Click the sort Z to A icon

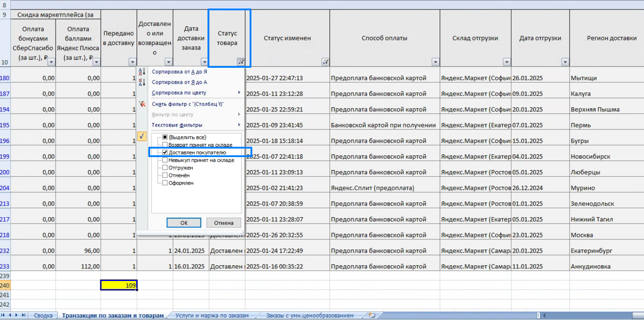pyautogui.click(x=142, y=83)
